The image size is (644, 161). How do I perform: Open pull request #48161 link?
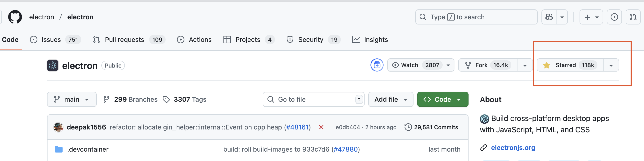298,127
